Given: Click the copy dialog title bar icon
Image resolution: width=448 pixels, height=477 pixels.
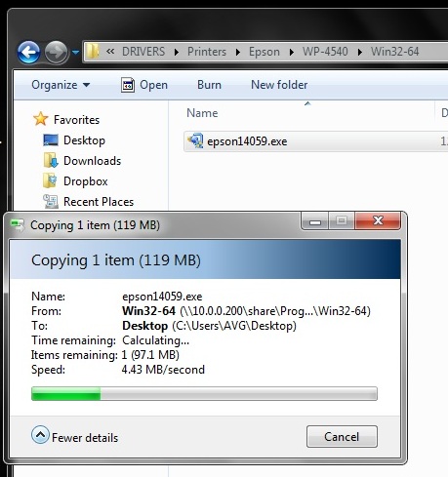Looking at the screenshot, I should click(x=18, y=225).
